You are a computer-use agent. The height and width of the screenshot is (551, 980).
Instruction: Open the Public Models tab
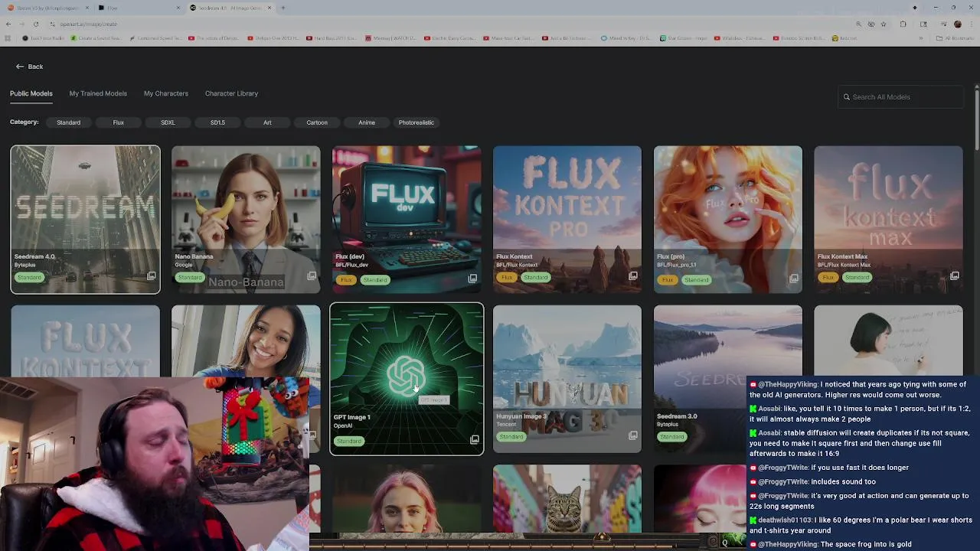(31, 93)
